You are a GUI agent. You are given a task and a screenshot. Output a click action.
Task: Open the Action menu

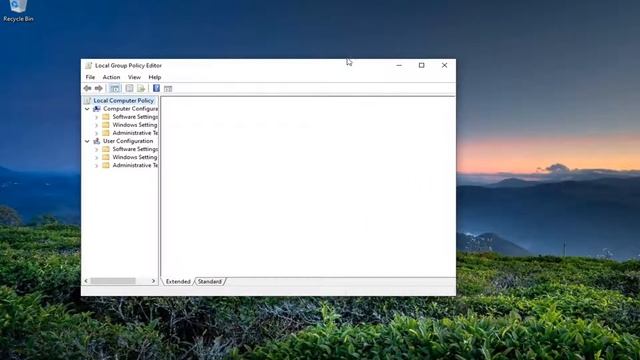(111, 77)
